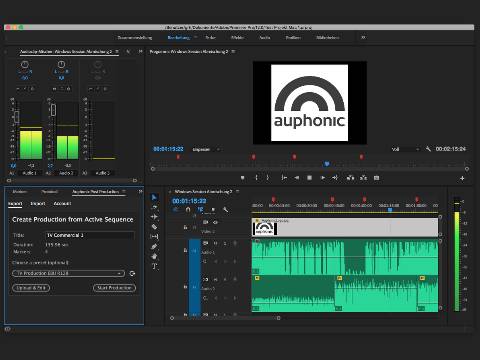Click the program monitor current timecode
This screenshot has height=360, width=480.
pos(168,149)
